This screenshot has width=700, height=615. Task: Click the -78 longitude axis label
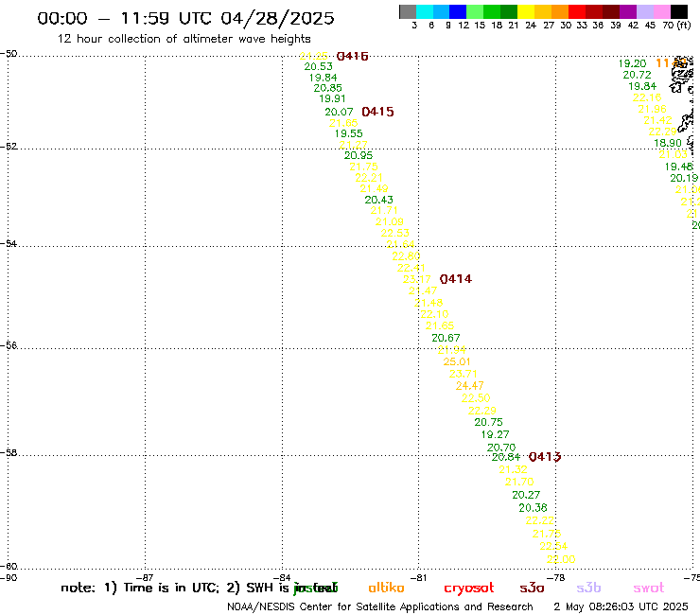click(556, 577)
